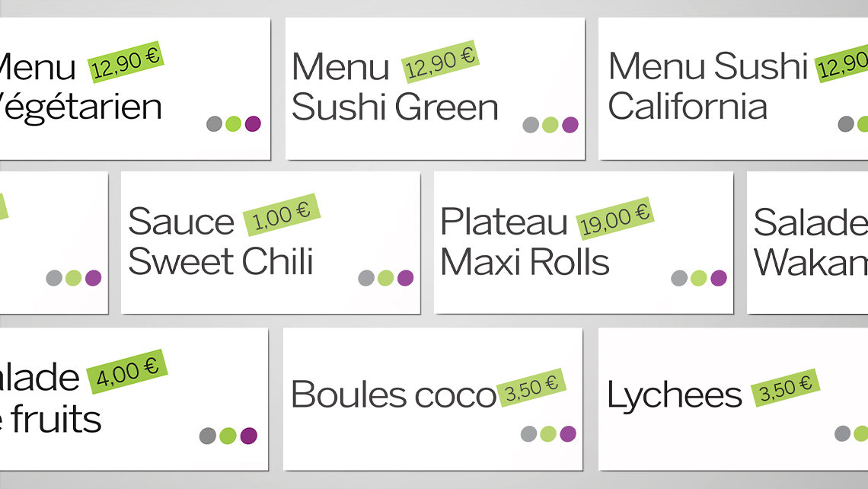Select the Sauce Sweet Chili title
Screen dimensions: 868x489
[221, 242]
